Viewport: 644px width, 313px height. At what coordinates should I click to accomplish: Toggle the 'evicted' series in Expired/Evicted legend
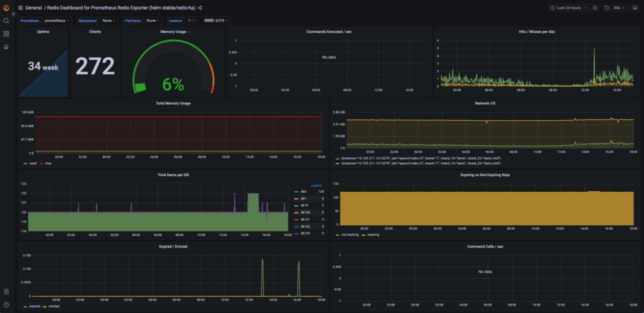click(x=54, y=306)
